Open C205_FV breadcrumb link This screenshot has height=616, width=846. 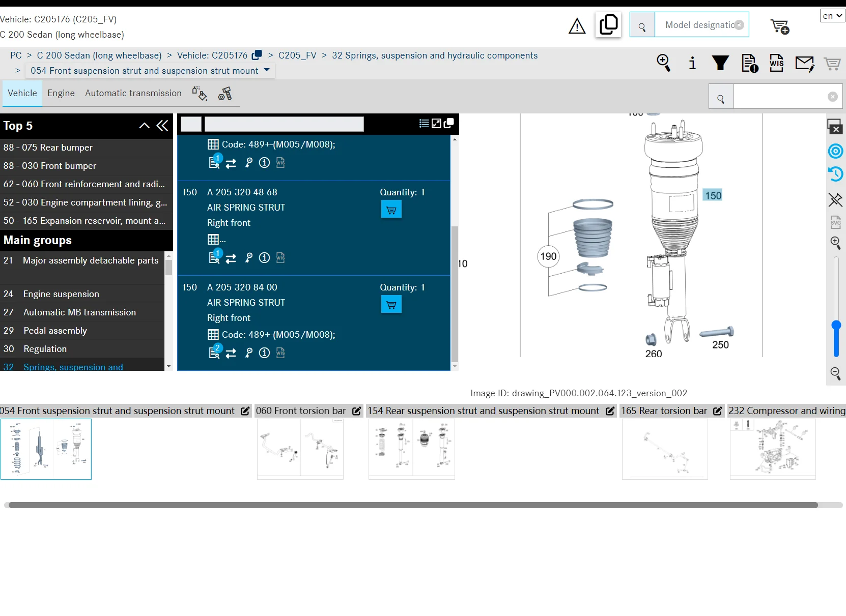[x=297, y=55]
